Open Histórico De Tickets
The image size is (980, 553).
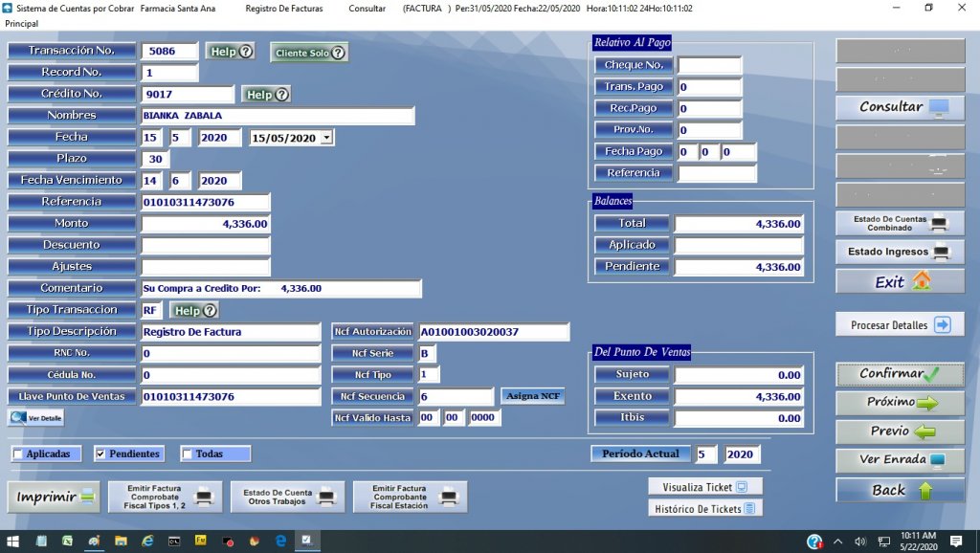tap(704, 509)
